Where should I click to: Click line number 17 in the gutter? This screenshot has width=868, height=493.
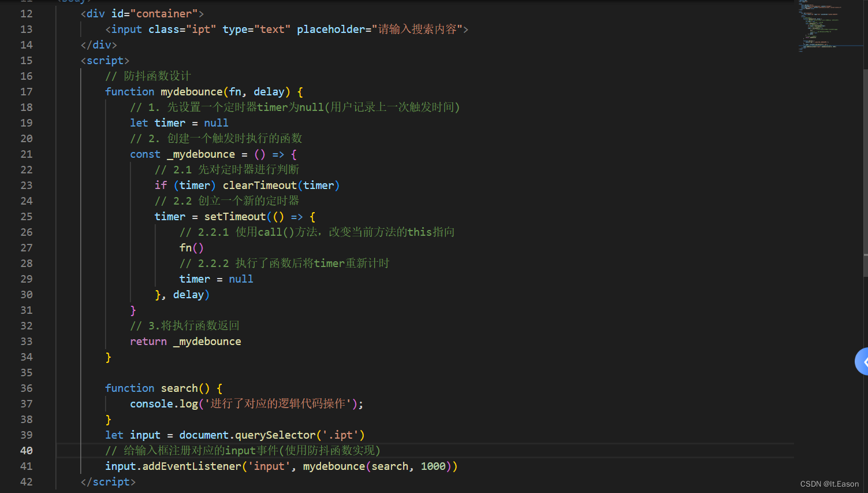[27, 91]
